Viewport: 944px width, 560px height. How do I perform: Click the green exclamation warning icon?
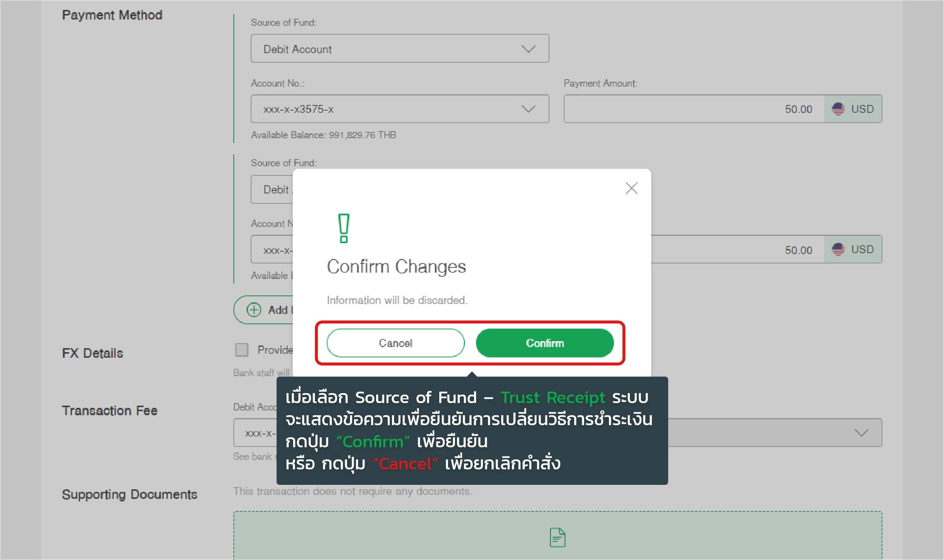(x=344, y=228)
